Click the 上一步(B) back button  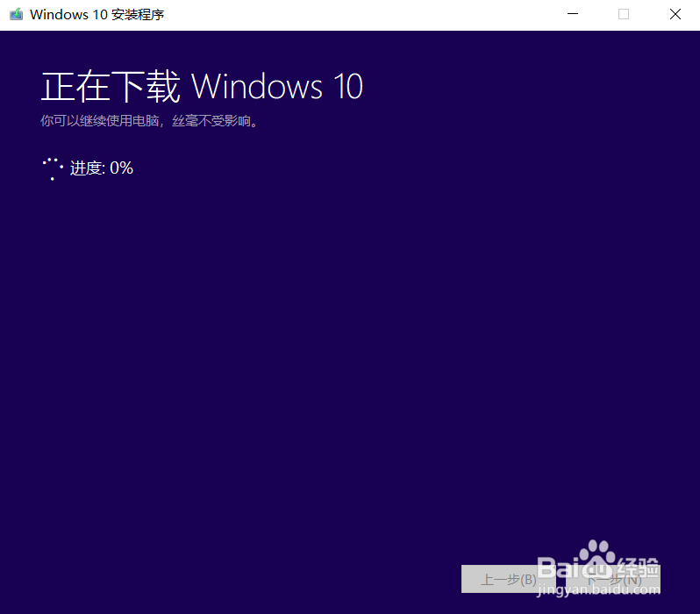508,579
